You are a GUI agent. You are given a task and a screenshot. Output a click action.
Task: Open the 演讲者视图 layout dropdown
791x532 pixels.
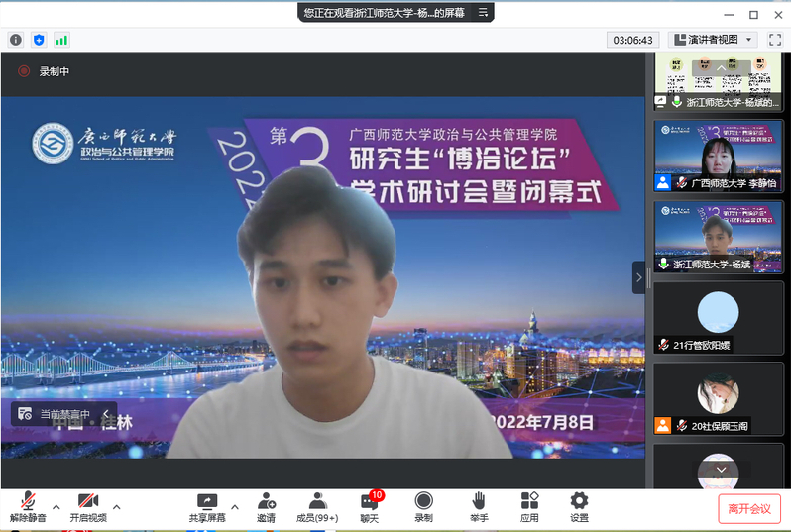point(713,40)
